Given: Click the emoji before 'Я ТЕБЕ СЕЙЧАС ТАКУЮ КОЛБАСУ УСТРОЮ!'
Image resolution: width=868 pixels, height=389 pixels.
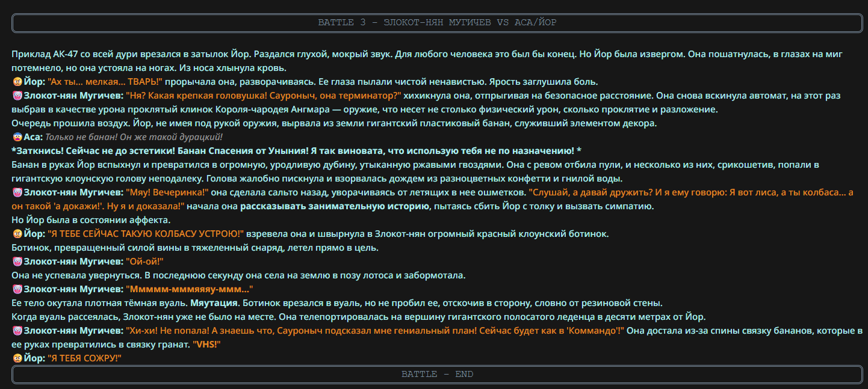Looking at the screenshot, I should click(x=17, y=234).
